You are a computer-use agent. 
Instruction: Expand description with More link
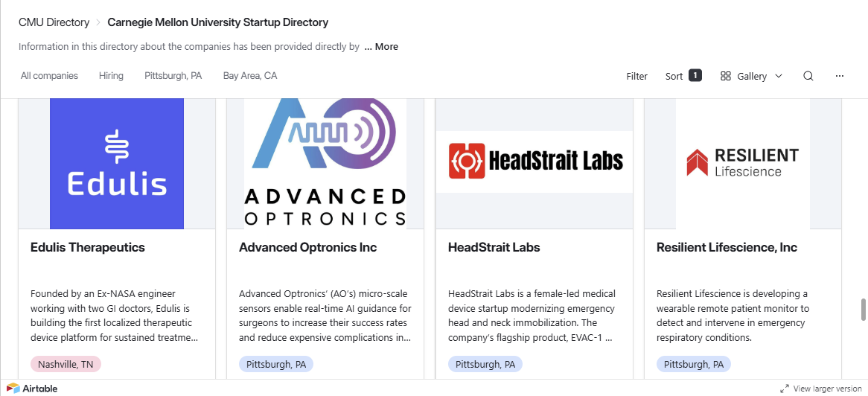click(381, 46)
